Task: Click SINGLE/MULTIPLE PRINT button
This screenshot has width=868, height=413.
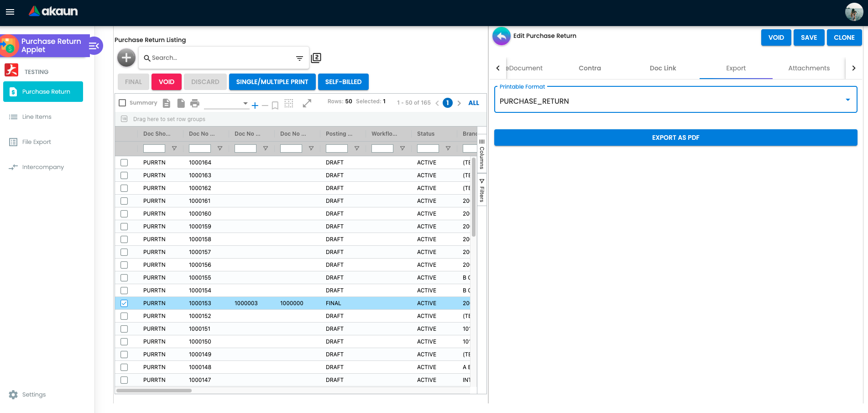Action: pos(272,82)
